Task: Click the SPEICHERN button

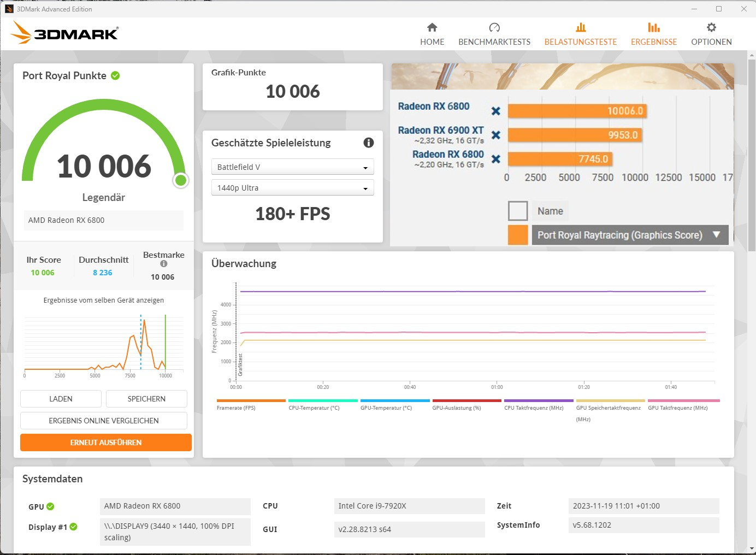Action: [x=146, y=399]
